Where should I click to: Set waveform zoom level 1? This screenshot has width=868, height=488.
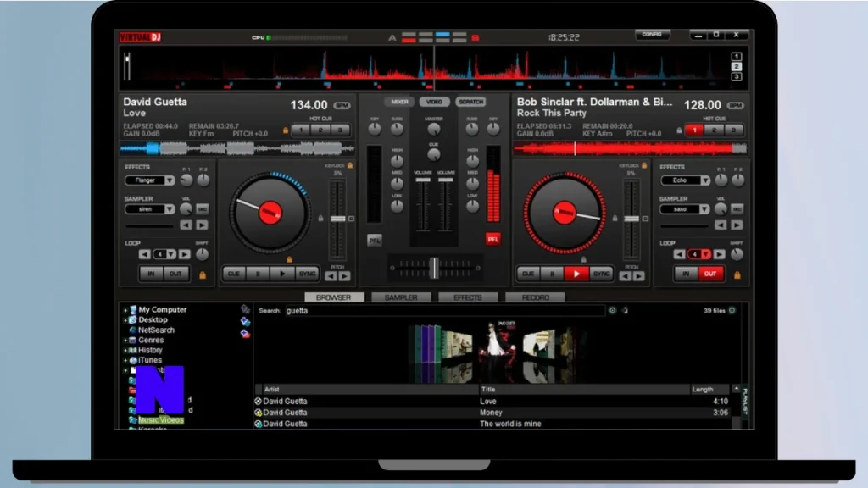(737, 57)
